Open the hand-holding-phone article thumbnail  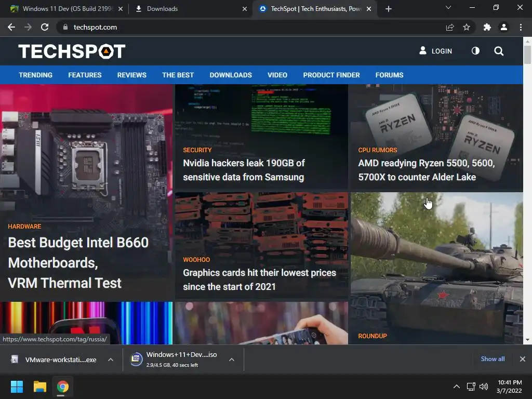(x=261, y=323)
